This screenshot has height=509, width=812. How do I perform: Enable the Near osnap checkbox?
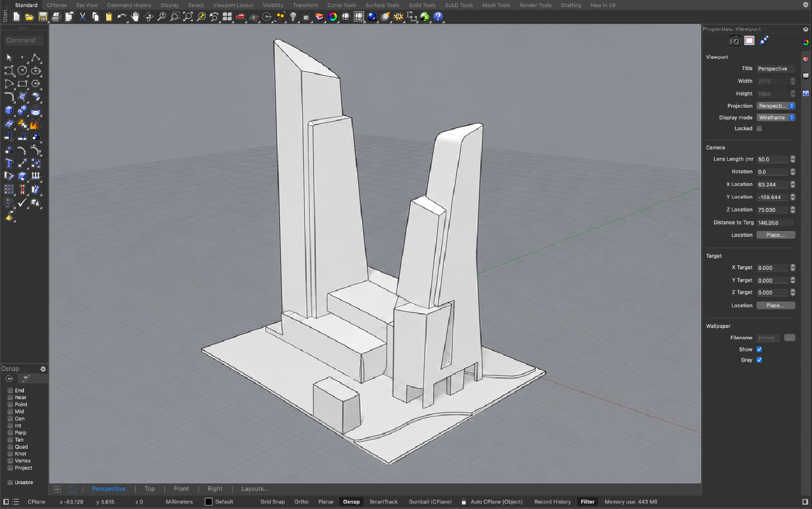point(10,398)
